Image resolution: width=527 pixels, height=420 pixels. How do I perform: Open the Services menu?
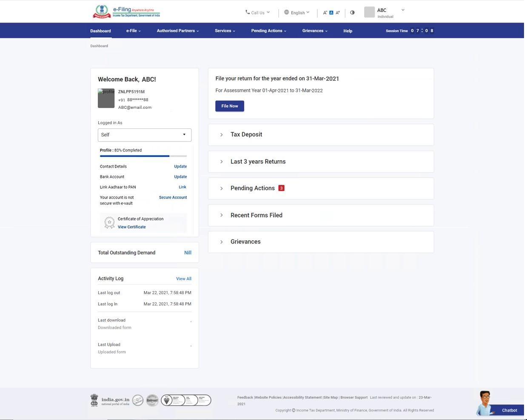pos(224,30)
